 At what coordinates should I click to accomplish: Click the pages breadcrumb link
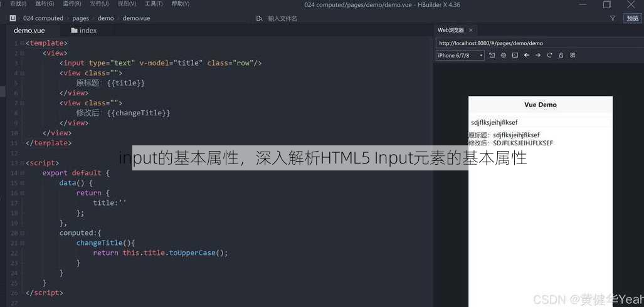80,18
